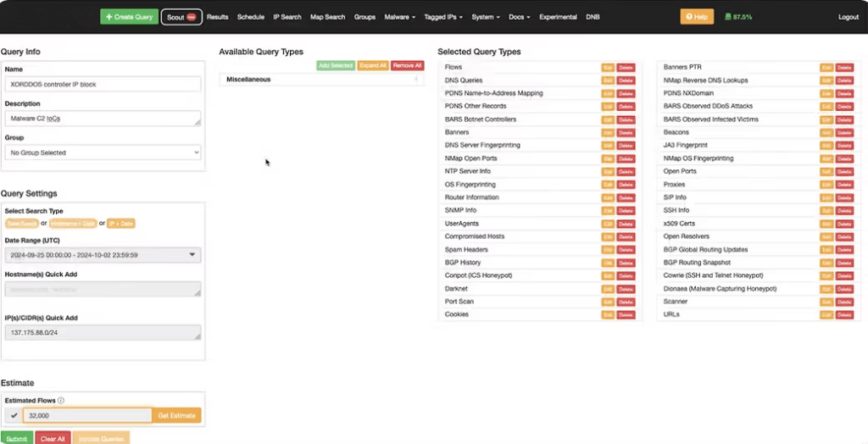Expand the Miscellaneous query types row
Viewport: 868px width, 444px height.
[322, 80]
